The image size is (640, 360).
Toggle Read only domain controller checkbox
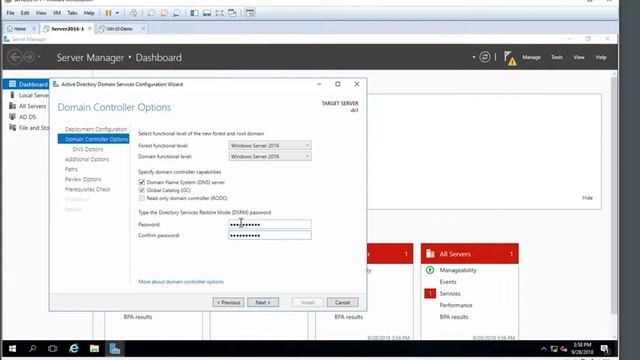[x=142, y=198]
